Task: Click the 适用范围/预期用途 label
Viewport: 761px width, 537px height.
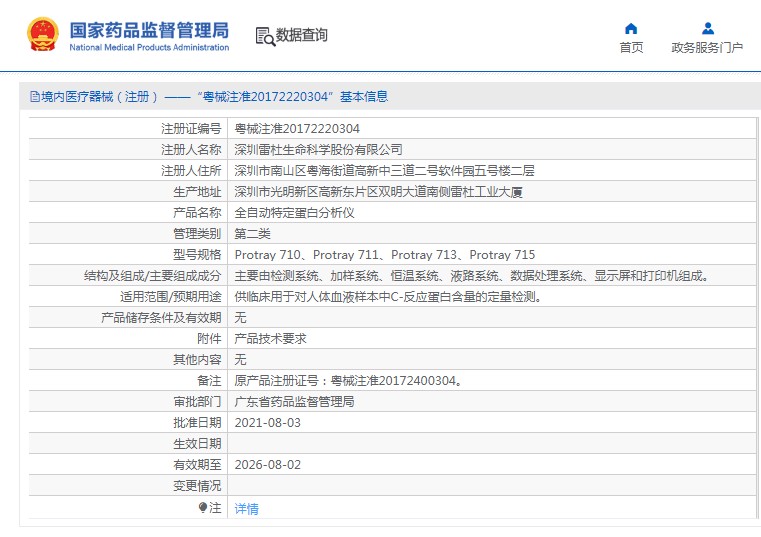Action: (171, 297)
